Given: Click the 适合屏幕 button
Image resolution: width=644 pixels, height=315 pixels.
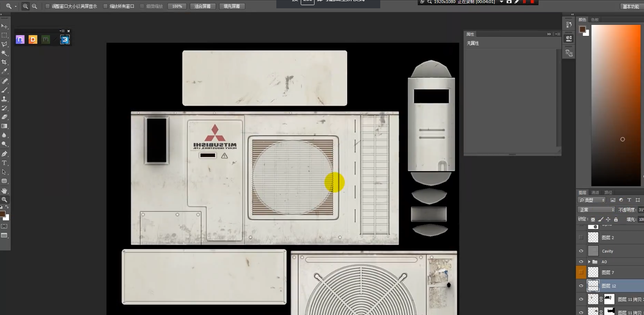Looking at the screenshot, I should point(203,6).
